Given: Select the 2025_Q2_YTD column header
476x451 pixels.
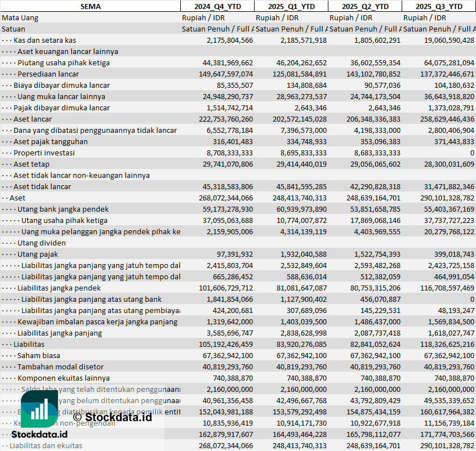Looking at the screenshot, I should click(365, 6).
